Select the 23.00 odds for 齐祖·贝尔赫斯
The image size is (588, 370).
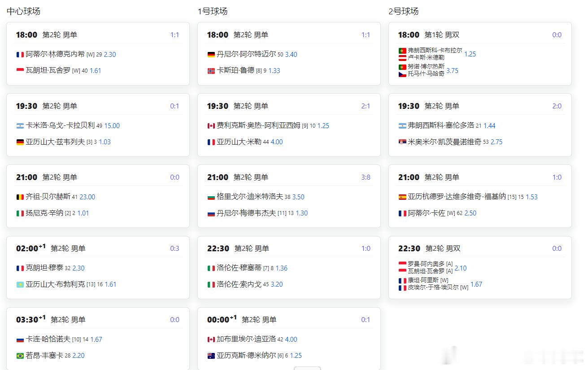click(x=87, y=197)
